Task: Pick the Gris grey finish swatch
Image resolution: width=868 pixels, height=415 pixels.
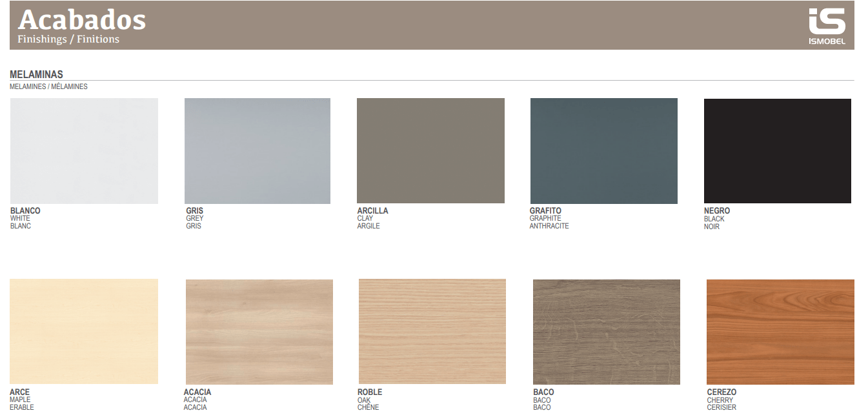Action: [257, 151]
